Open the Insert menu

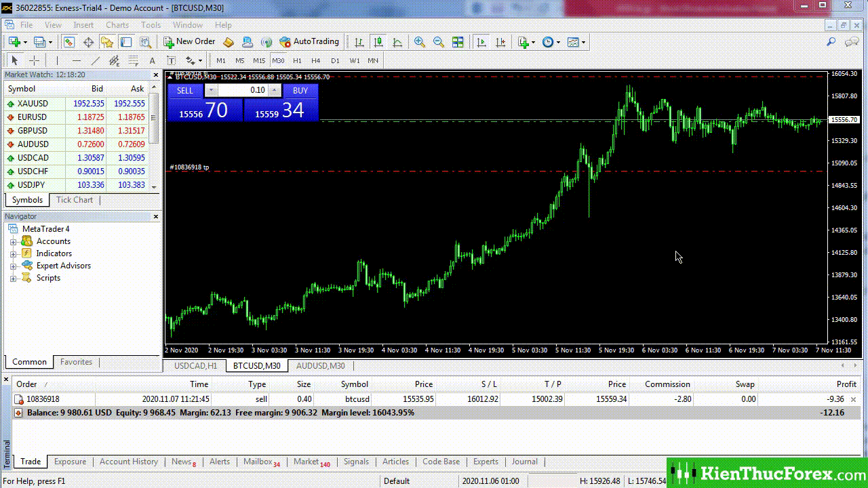pos(83,25)
